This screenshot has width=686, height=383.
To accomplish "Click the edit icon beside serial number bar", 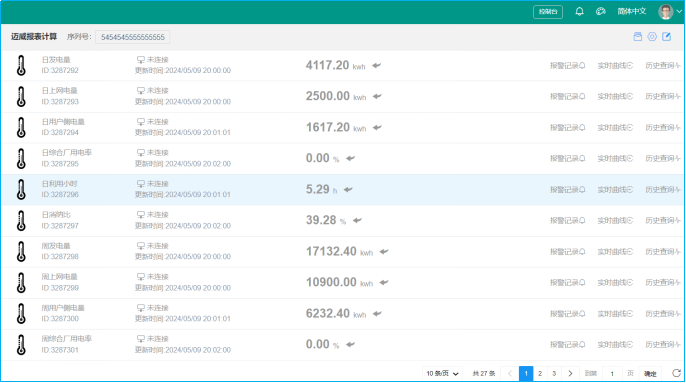I will [666, 37].
